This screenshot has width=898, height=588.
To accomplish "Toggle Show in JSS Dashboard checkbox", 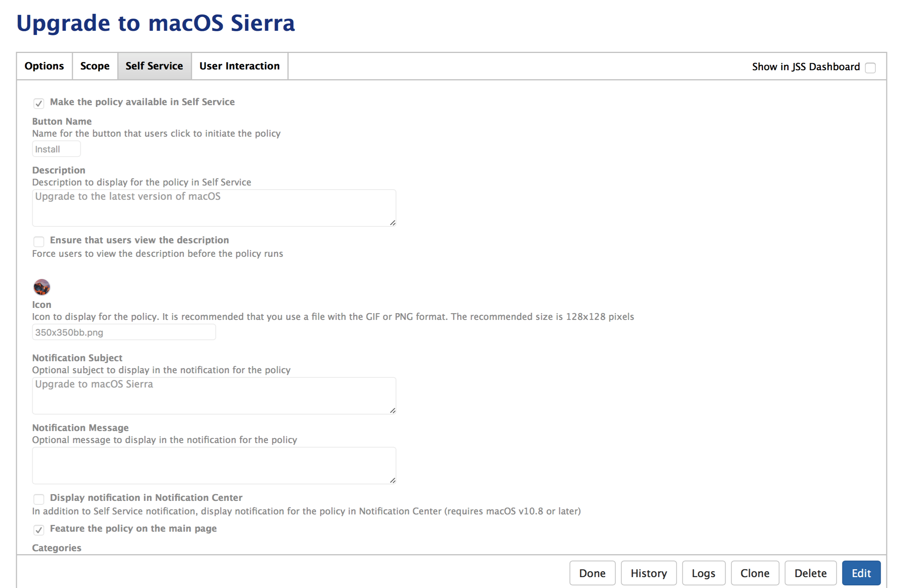I will [x=870, y=68].
